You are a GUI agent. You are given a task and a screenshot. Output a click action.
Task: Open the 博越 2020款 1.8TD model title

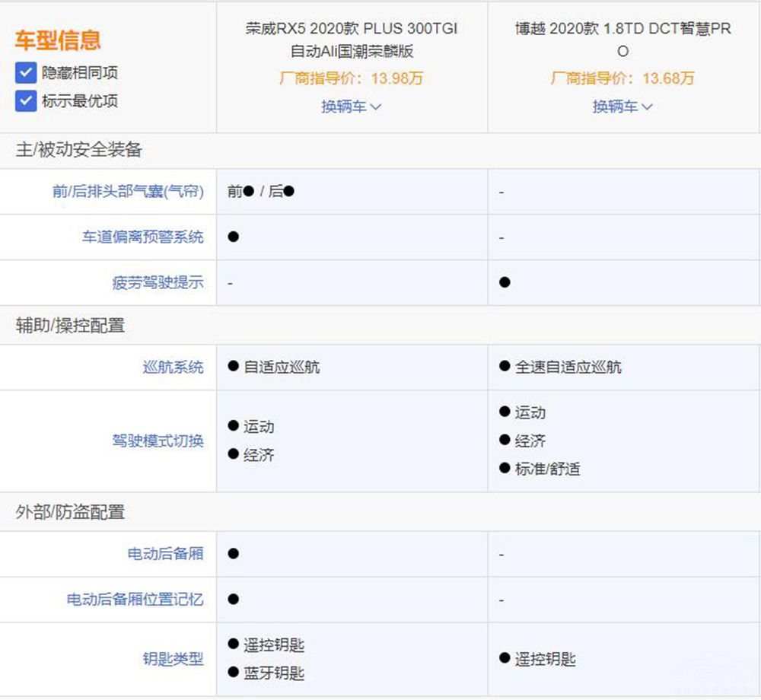tap(623, 40)
